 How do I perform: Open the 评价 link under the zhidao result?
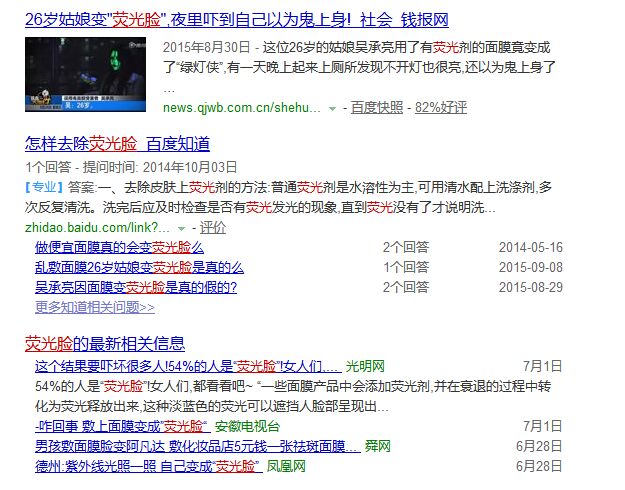pyautogui.click(x=212, y=228)
